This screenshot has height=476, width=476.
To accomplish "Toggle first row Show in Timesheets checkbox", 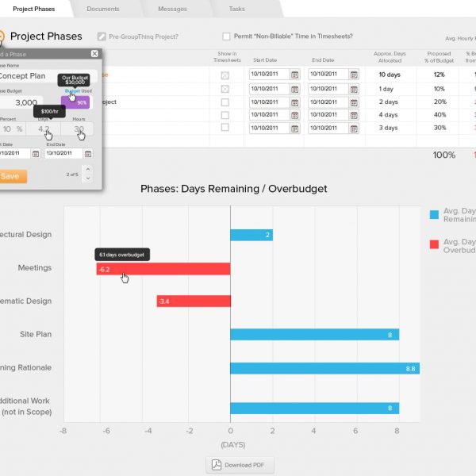I will pos(225,75).
